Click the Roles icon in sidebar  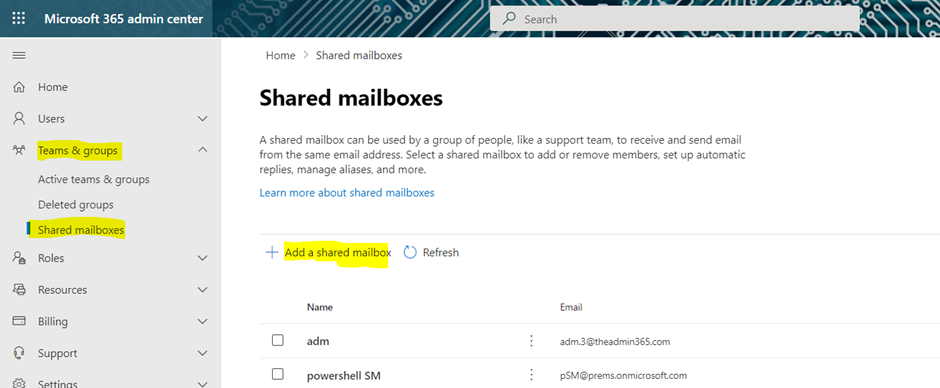tap(19, 258)
